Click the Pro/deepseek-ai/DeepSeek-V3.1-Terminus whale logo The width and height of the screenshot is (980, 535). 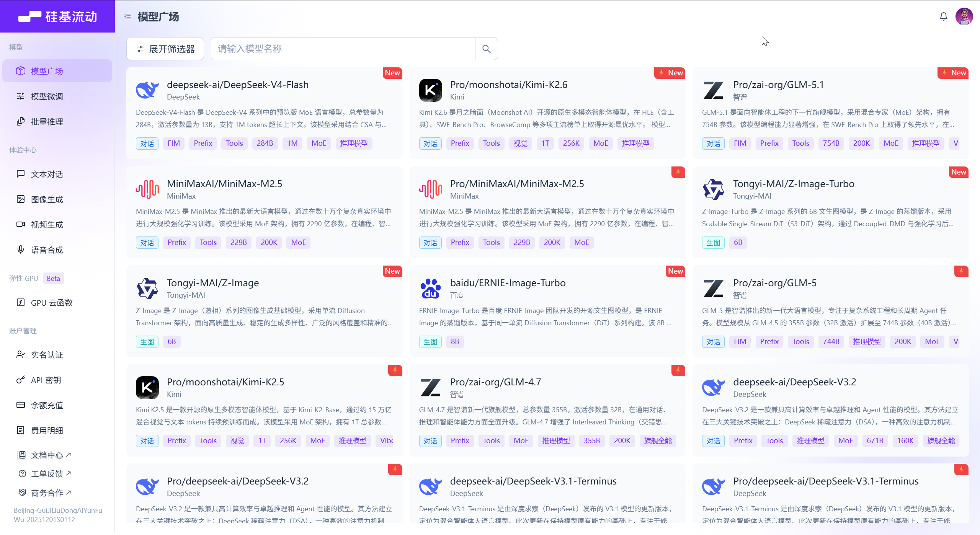714,487
